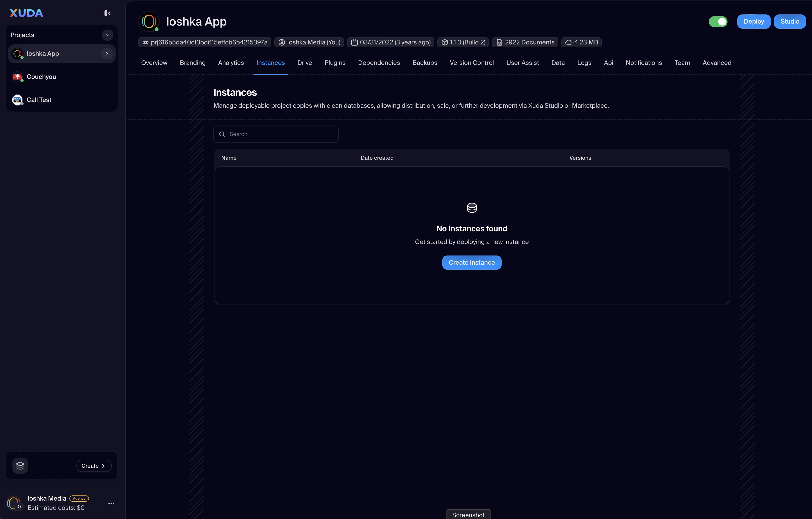Screen dimensions: 812x519
Task: Collapse the sidebar panel icon
Action: click(107, 13)
